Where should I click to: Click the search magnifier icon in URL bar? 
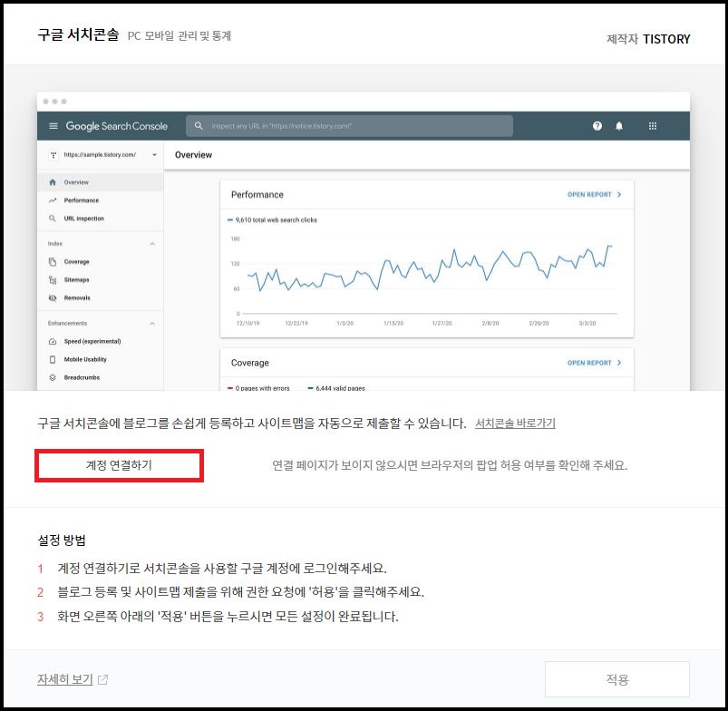(199, 126)
